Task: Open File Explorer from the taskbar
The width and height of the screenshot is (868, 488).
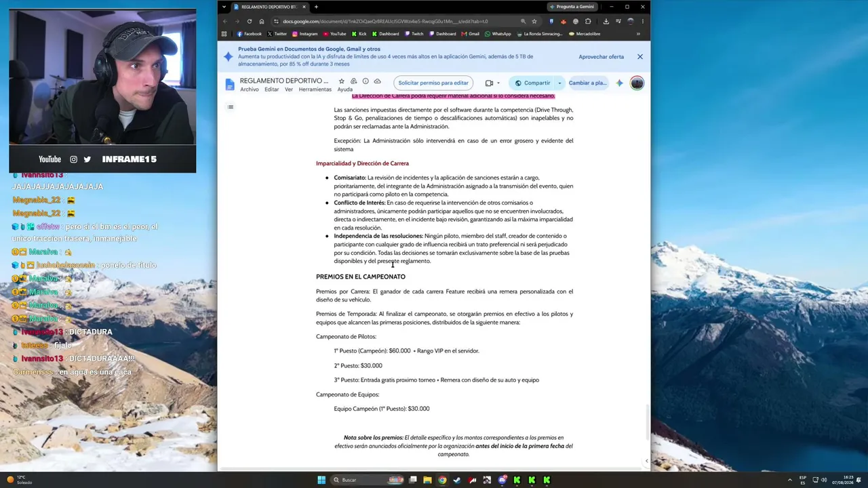Action: coord(427,480)
